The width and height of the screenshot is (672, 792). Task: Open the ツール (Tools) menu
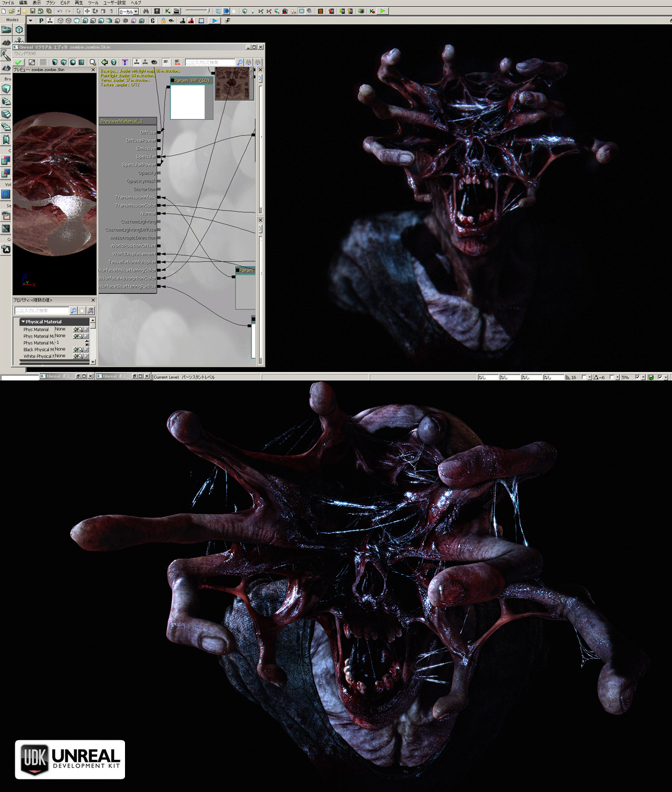[93, 3]
